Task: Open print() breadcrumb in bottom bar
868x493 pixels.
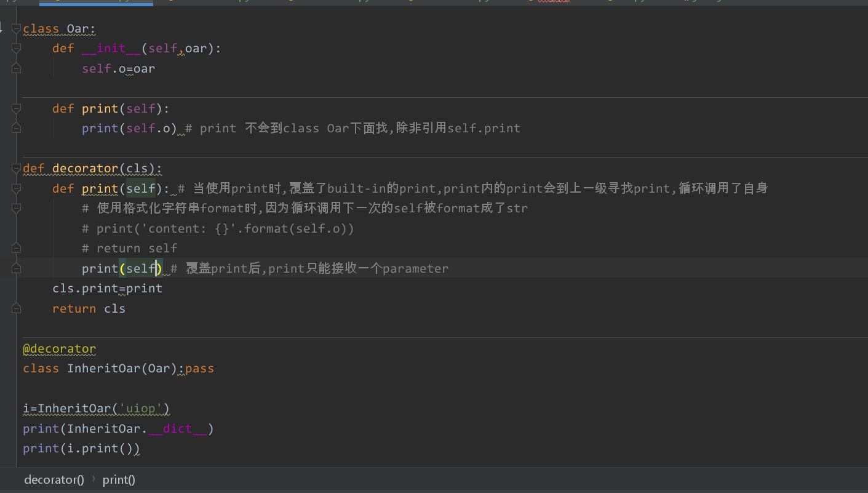Action: tap(119, 480)
